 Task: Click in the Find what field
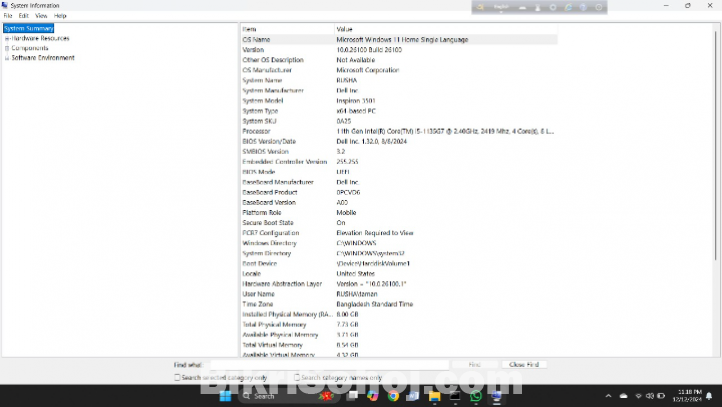tap(329, 365)
